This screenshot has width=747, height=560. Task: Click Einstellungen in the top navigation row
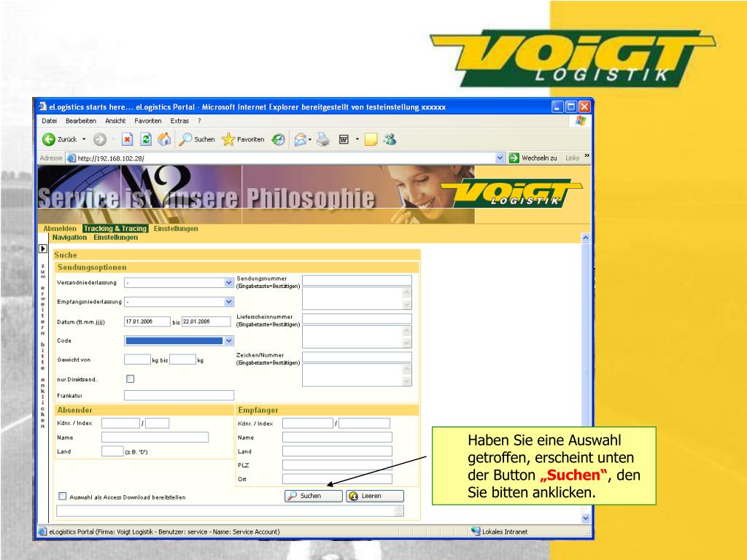pos(176,228)
